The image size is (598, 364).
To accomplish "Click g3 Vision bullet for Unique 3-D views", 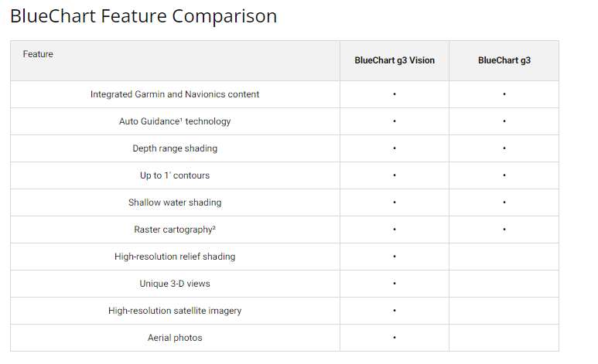I will [x=395, y=284].
